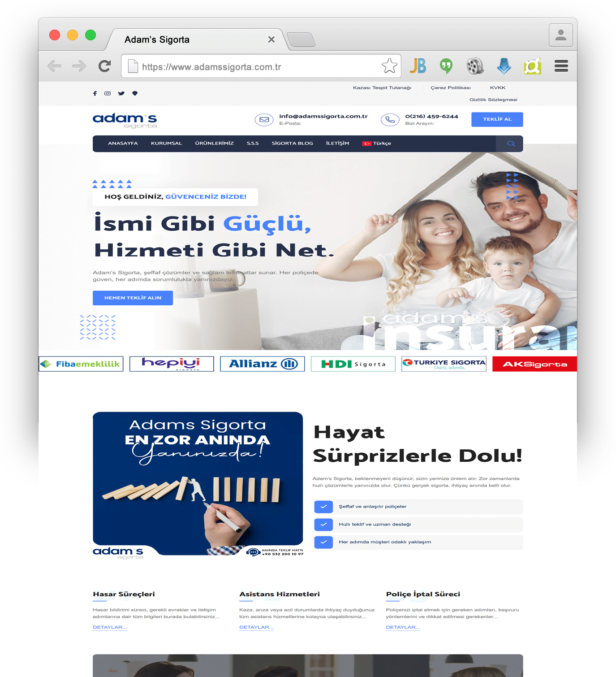Click the email envelope icon near info@adamssigorta.com.tr
This screenshot has width=616, height=677.
point(264,120)
